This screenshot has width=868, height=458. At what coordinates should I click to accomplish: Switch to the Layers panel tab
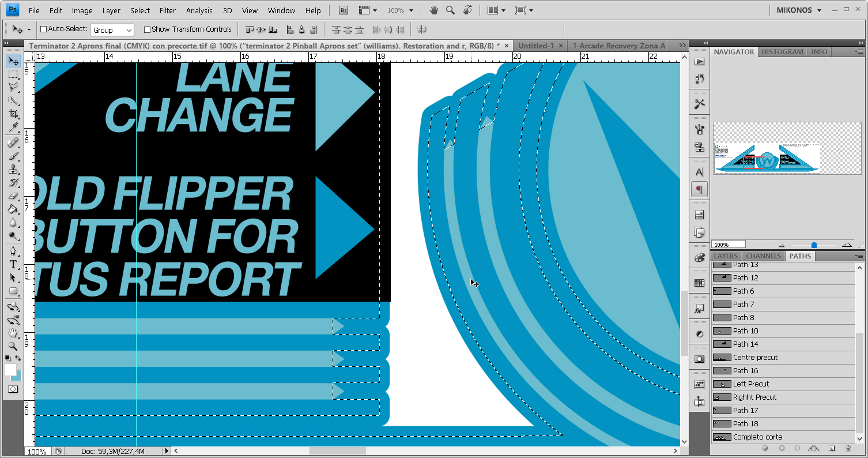[725, 256]
